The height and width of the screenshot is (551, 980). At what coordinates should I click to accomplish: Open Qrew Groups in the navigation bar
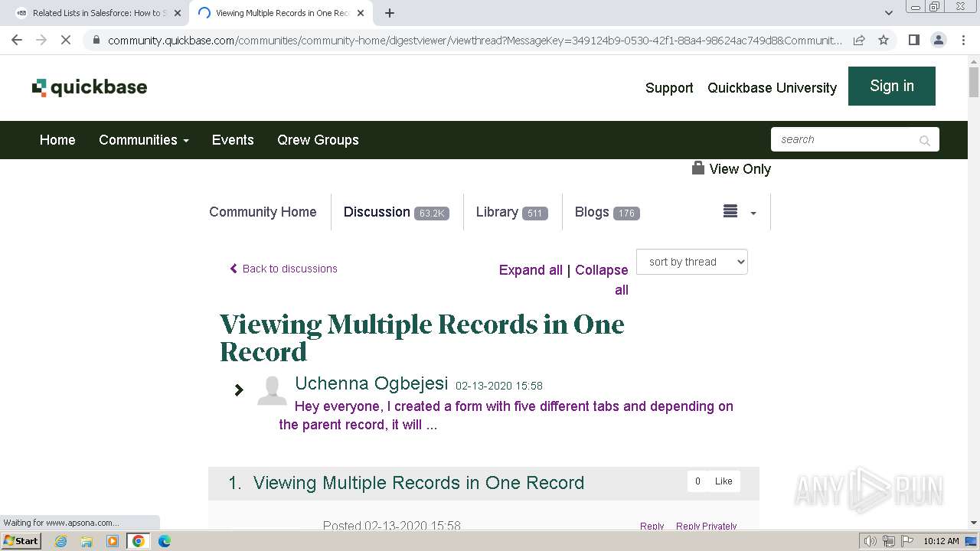(318, 140)
